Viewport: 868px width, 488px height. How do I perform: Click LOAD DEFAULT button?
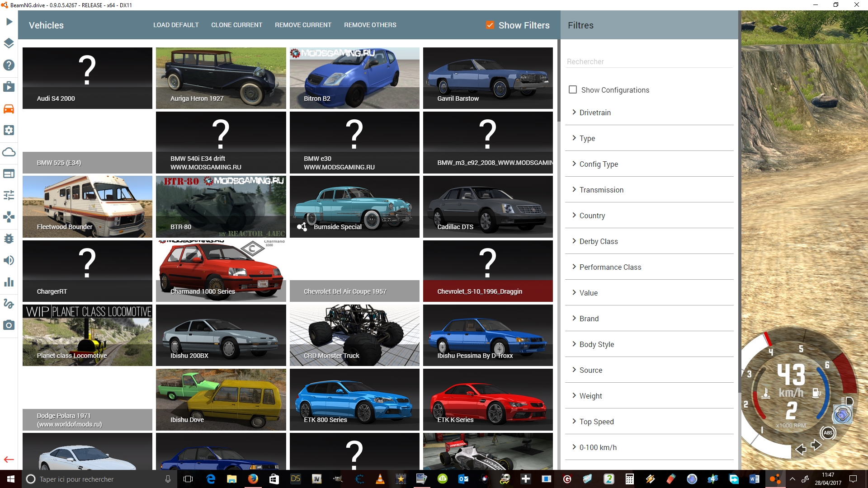pos(176,25)
